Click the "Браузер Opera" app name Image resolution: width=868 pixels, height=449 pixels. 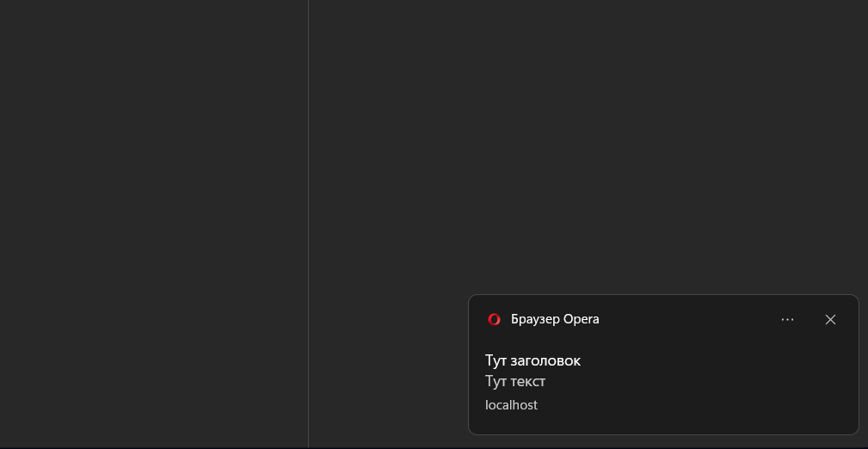click(x=555, y=319)
